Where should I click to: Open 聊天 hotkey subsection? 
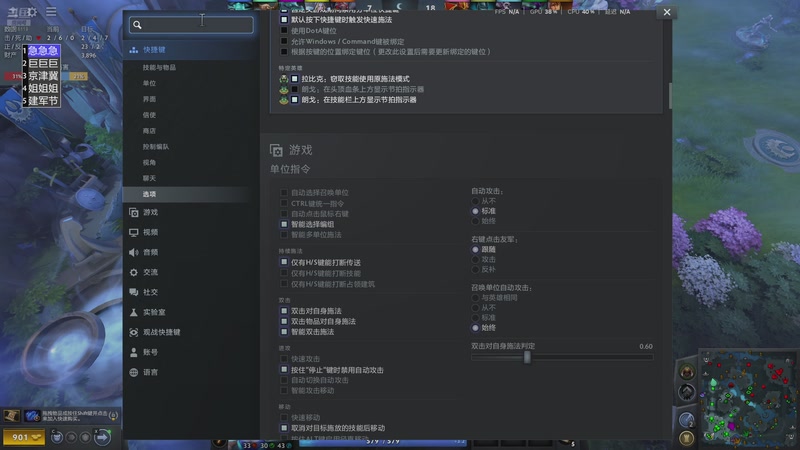click(x=149, y=178)
